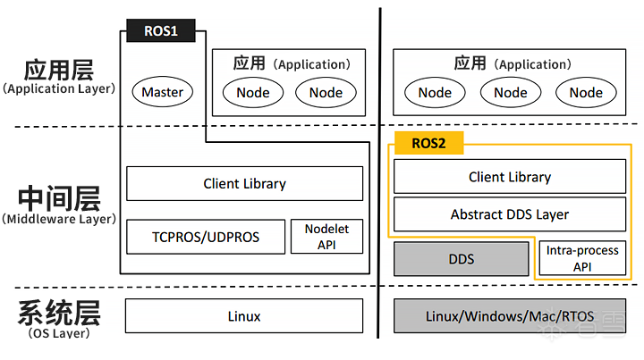Click the black ROS1 label
This screenshot has width=644, height=360.
pyautogui.click(x=162, y=31)
